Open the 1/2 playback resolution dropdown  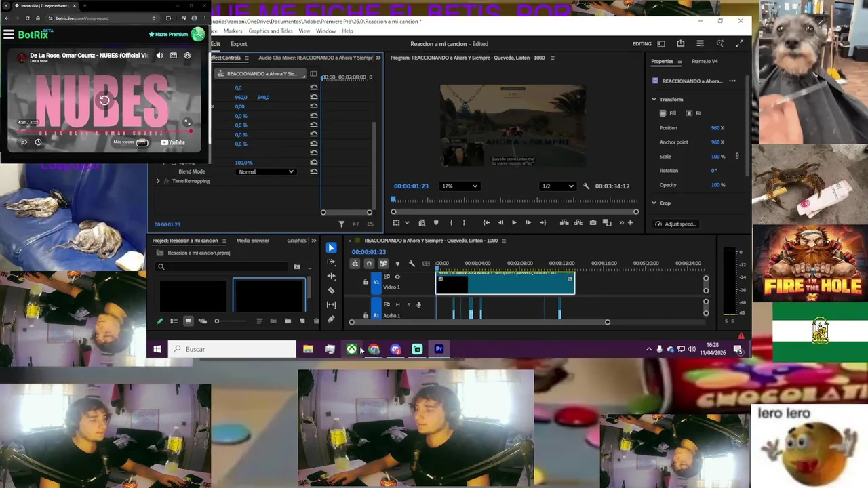[557, 186]
